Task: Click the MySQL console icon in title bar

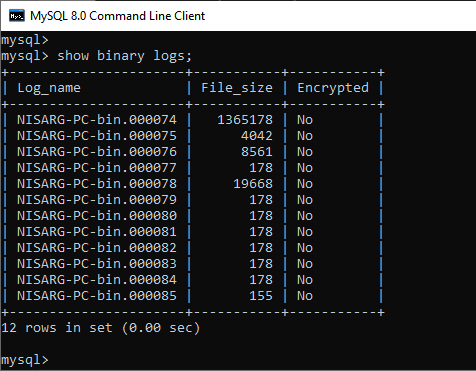Action: pos(17,16)
